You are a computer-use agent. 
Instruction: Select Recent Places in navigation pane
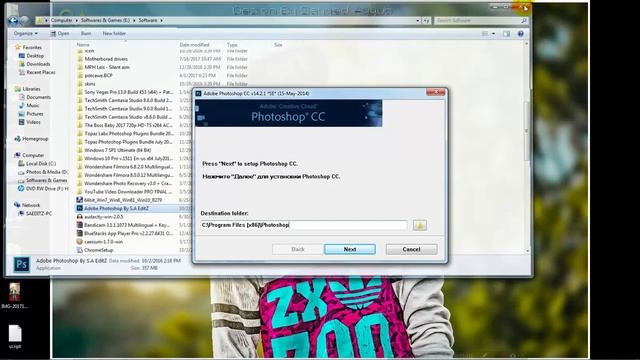click(x=41, y=72)
